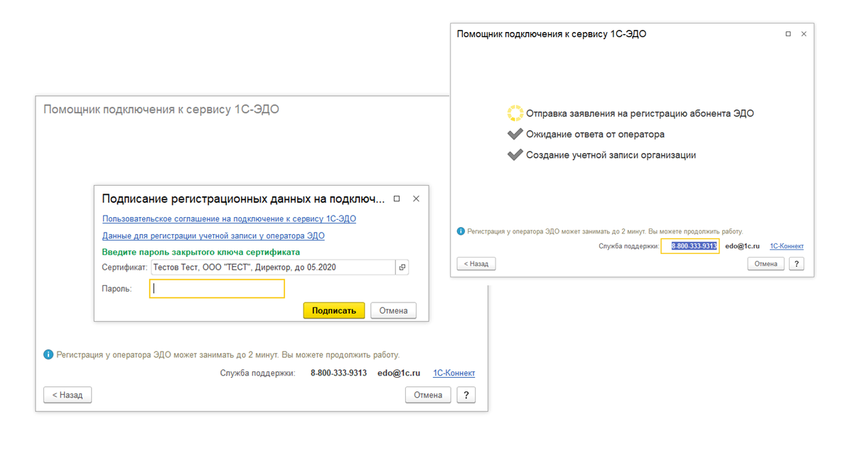The height and width of the screenshot is (449, 868).
Task: Maximize the window showing the registration progress steps
Action: pos(788,34)
